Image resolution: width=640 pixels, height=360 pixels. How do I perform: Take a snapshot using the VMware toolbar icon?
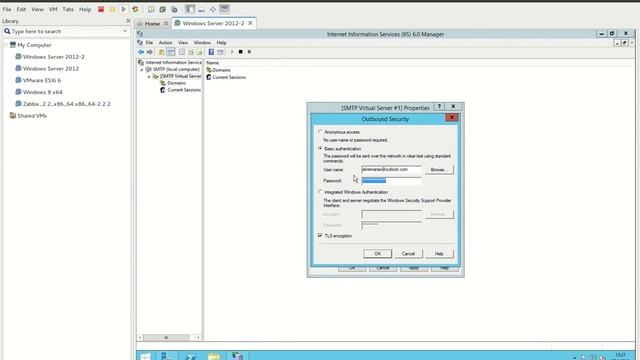tap(151, 9)
